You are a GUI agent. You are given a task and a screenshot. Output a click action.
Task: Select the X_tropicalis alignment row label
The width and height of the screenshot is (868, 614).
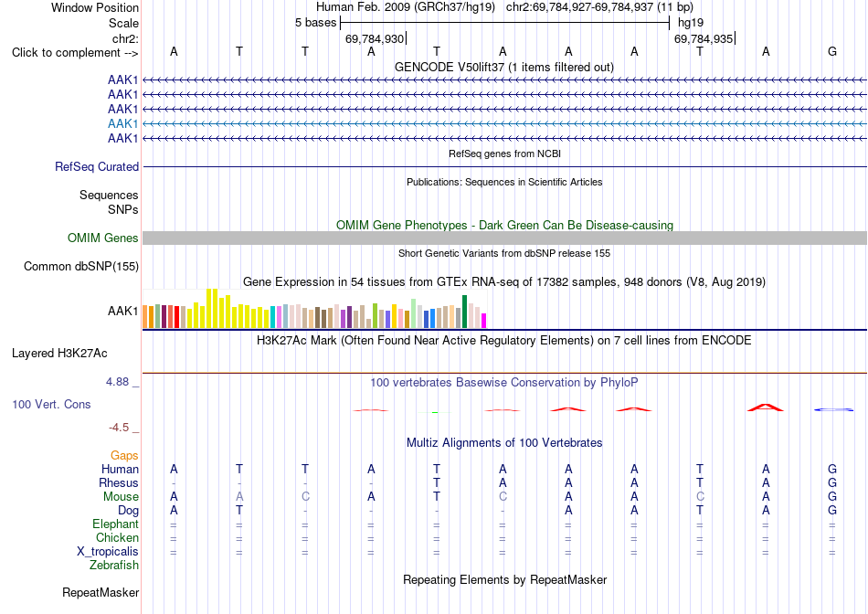pyautogui.click(x=108, y=552)
